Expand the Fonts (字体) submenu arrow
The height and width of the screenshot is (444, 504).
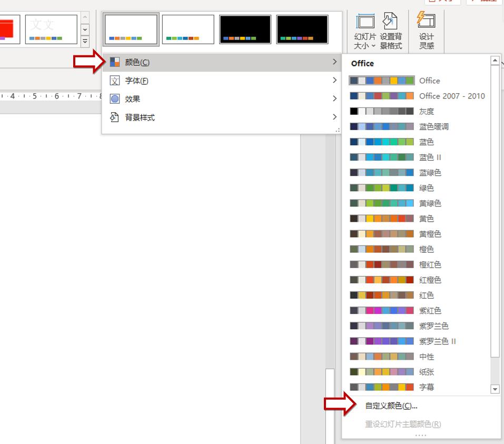pyautogui.click(x=334, y=81)
